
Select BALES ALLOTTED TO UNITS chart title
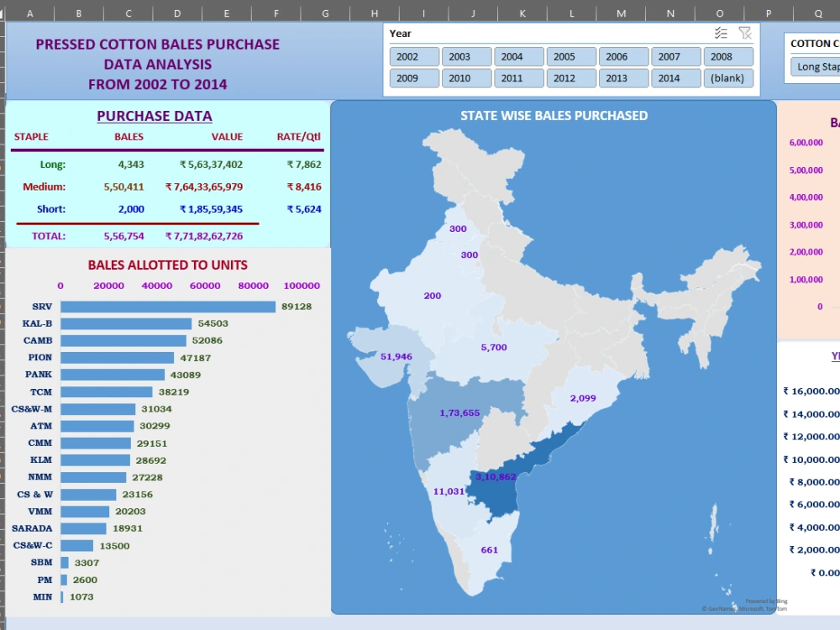pos(168,265)
